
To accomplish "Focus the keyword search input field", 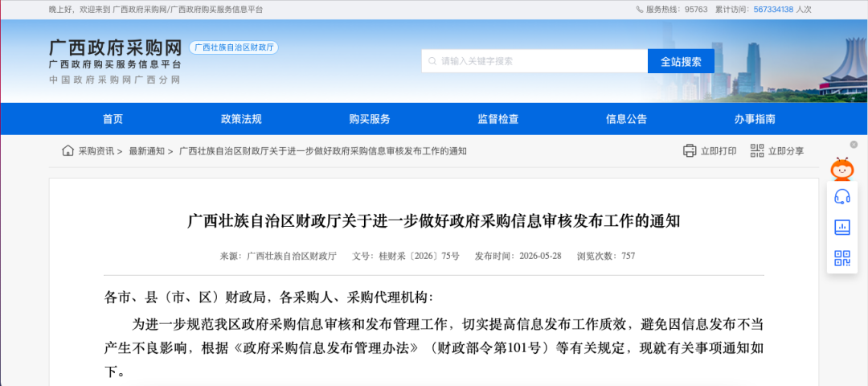I will tap(534, 61).
